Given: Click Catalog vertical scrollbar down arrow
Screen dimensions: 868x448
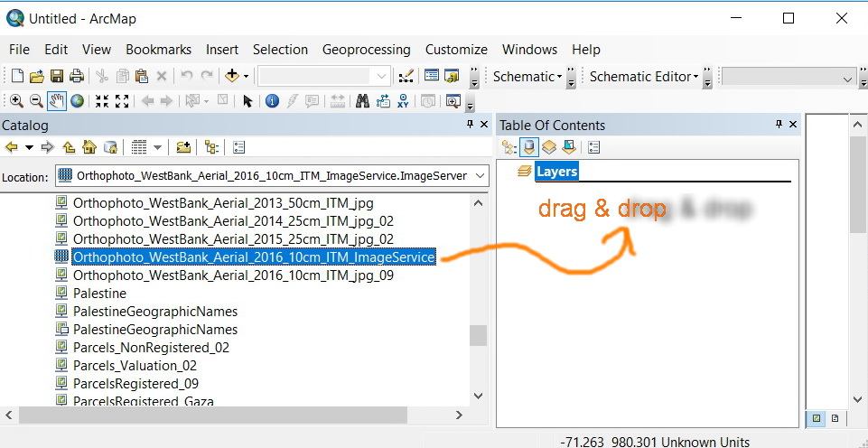Looking at the screenshot, I should (x=479, y=397).
